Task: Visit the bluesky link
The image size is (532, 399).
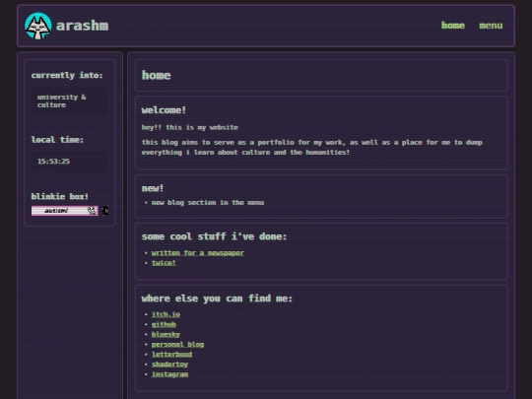Action: coord(166,335)
